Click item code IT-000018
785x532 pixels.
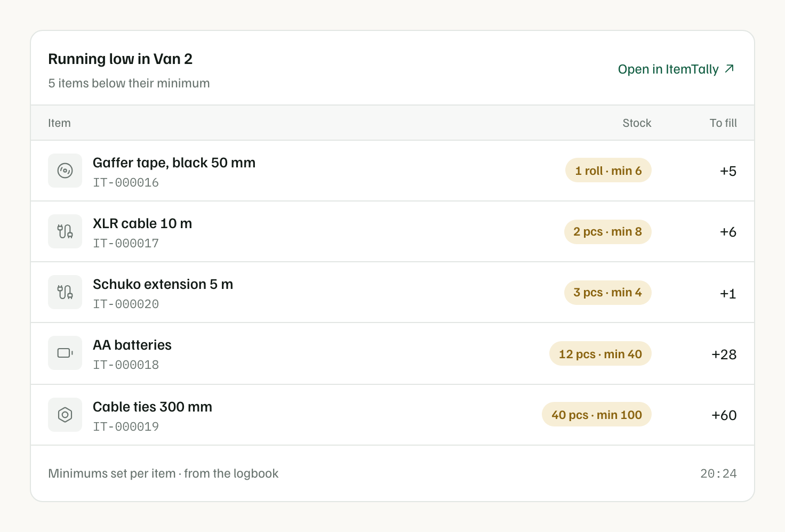pyautogui.click(x=126, y=365)
